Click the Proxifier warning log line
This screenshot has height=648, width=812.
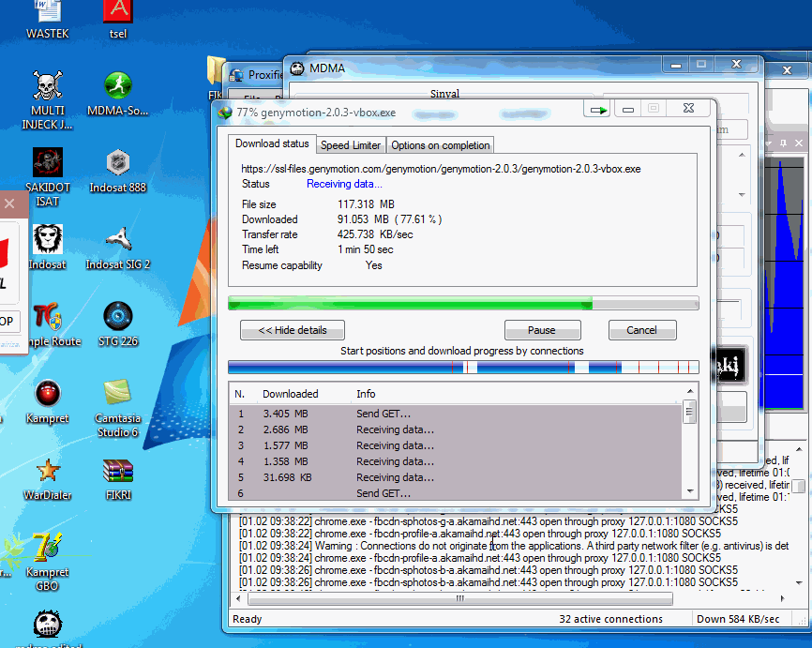[x=514, y=546]
